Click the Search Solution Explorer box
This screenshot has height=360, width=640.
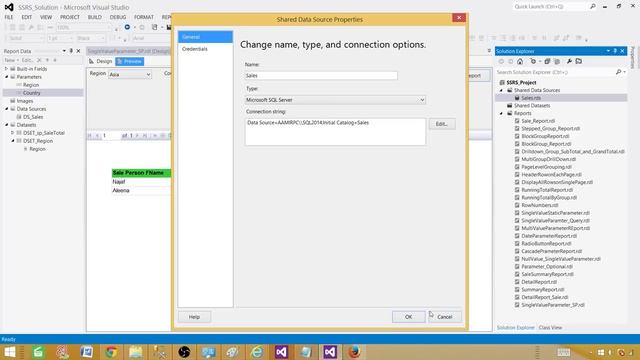tap(555, 72)
